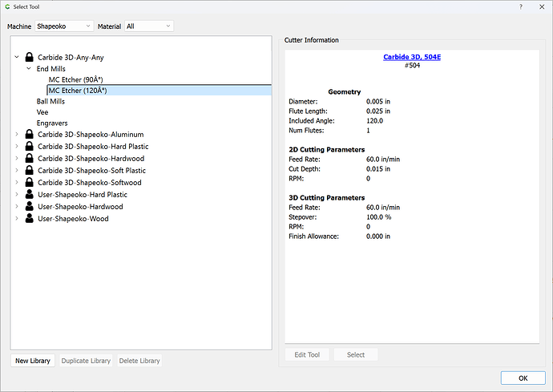Confirm the dialog with OK

point(523,378)
